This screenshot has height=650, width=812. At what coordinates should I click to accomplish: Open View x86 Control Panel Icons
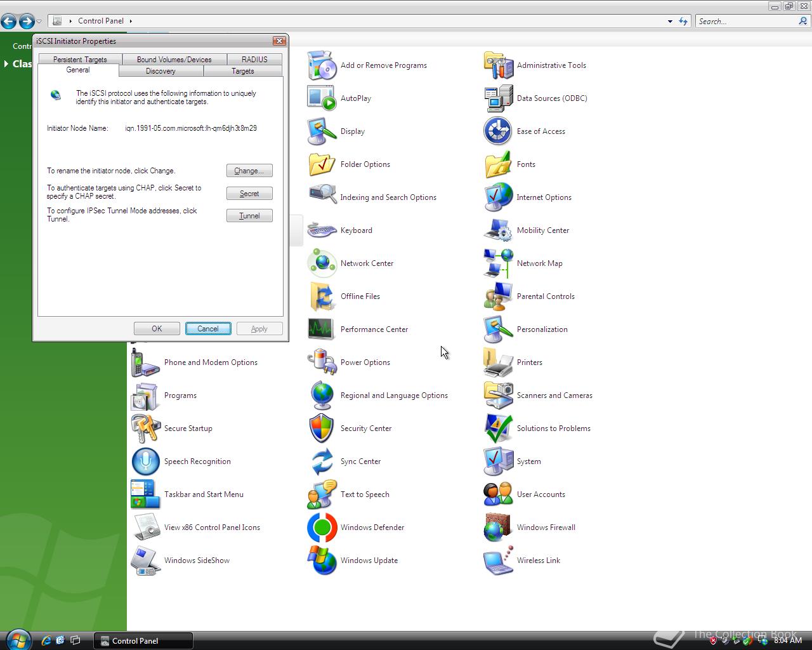[x=145, y=527]
